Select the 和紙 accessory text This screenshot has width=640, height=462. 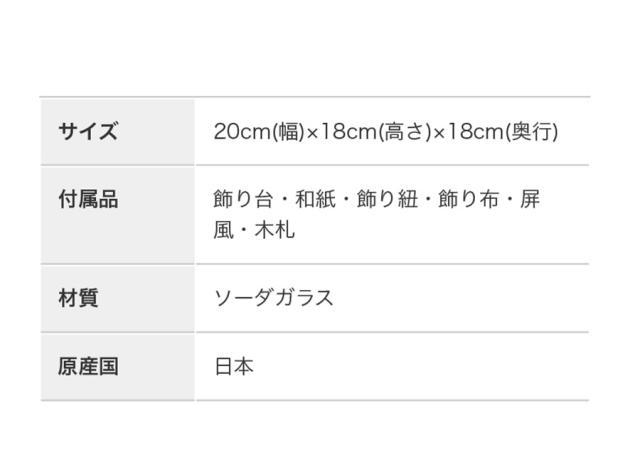point(315,199)
